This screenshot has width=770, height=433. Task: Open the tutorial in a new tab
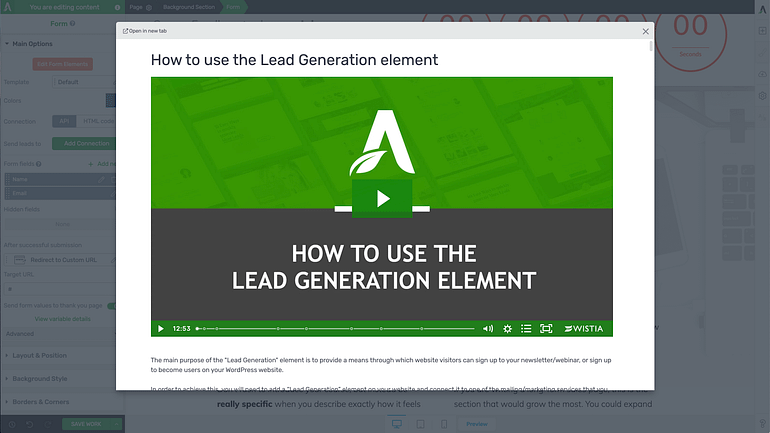pos(145,31)
